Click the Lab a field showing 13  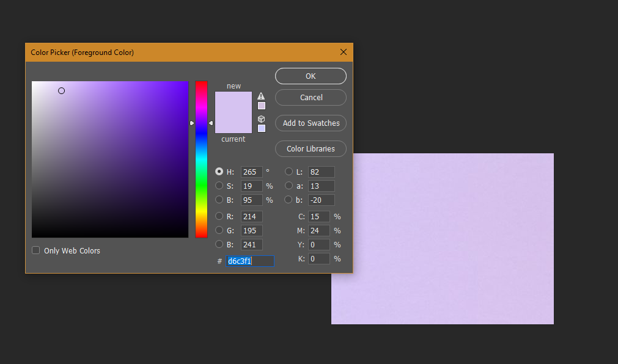(x=321, y=186)
